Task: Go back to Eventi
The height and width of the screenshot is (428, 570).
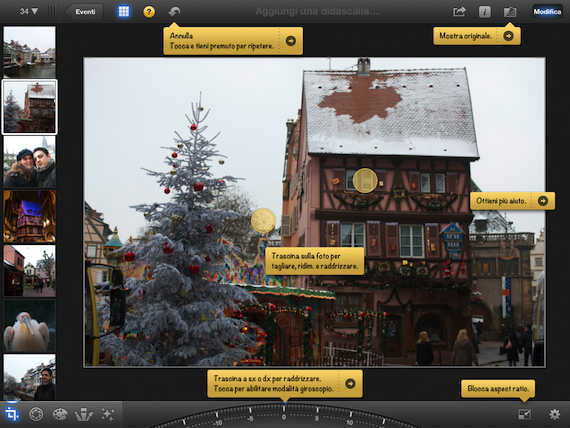Action: [85, 12]
